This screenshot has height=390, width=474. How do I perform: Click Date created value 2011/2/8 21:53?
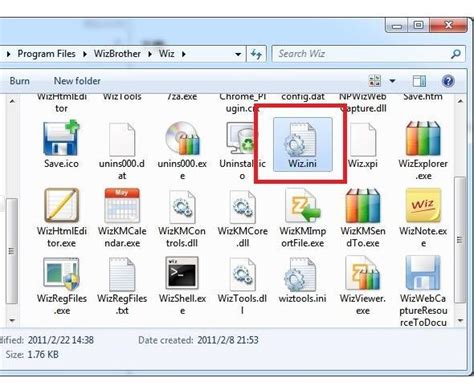click(x=228, y=340)
